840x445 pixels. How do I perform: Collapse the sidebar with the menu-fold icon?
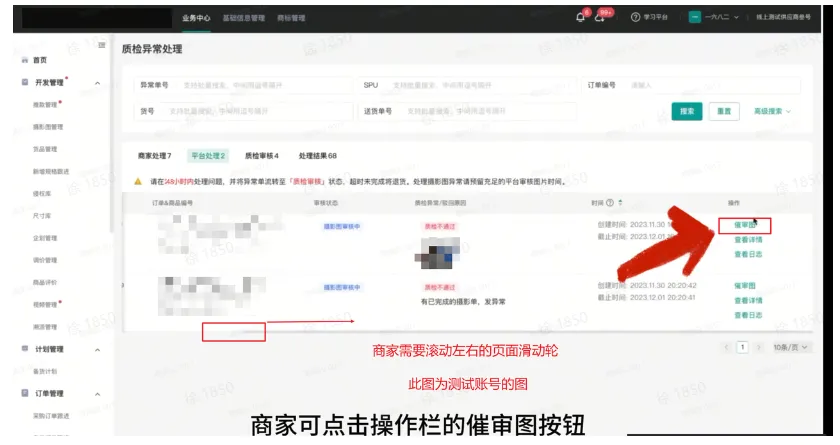pyautogui.click(x=102, y=45)
